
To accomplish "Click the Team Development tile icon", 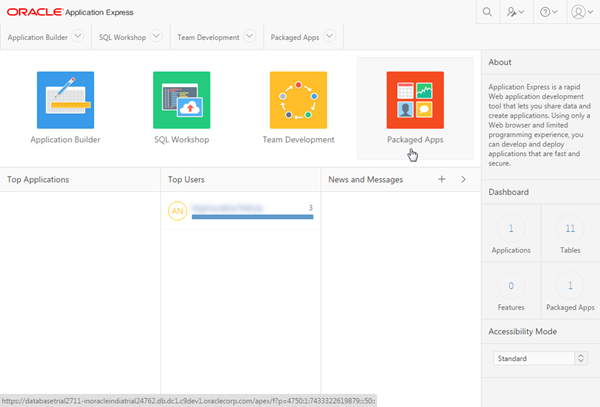I will [x=298, y=100].
